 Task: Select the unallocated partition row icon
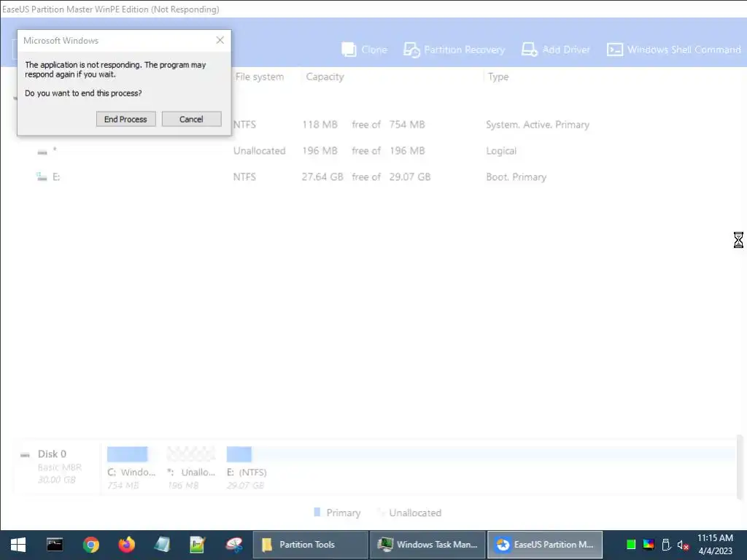[42, 152]
